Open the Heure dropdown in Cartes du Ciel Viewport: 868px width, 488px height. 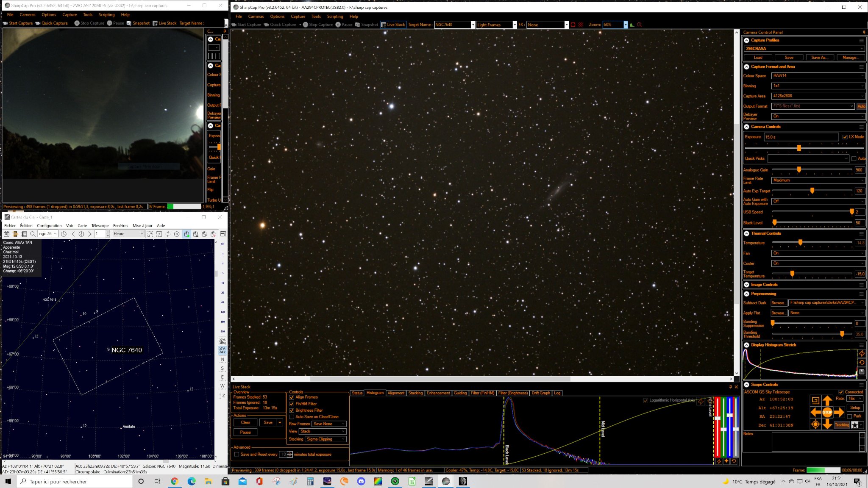coord(128,234)
